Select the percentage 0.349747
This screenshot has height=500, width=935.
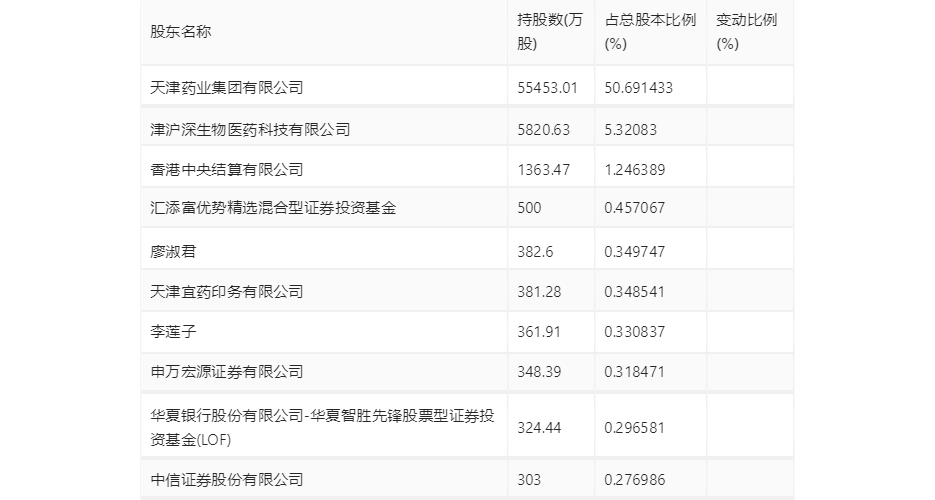point(634,251)
